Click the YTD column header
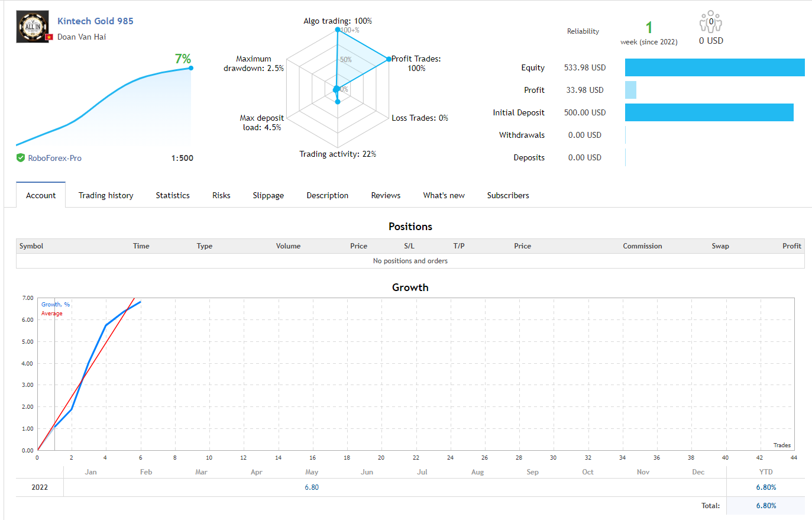Image resolution: width=812 pixels, height=520 pixels. [766, 472]
